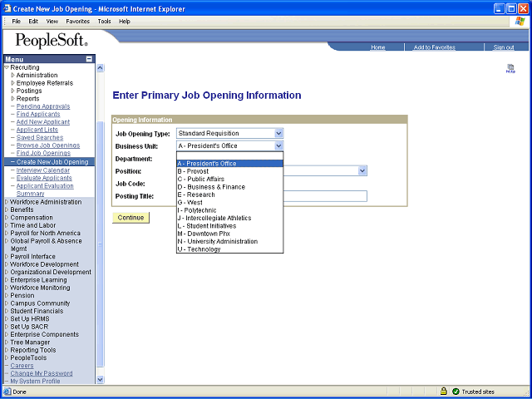The width and height of the screenshot is (532, 399).
Task: Open the Favorites menu
Action: click(x=78, y=22)
